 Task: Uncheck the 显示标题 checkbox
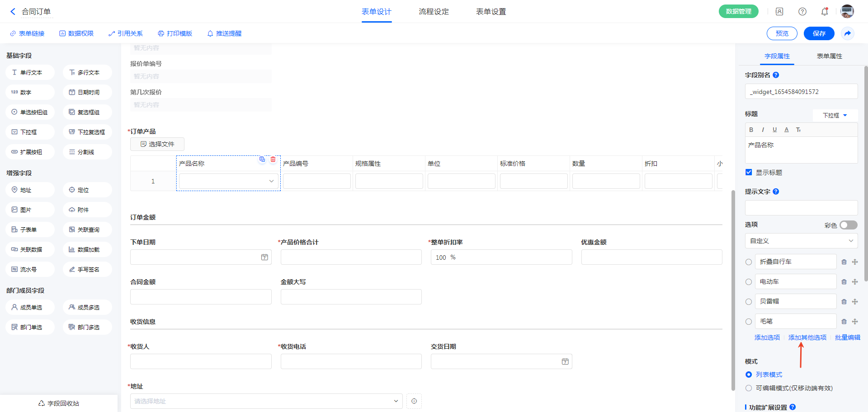point(749,172)
